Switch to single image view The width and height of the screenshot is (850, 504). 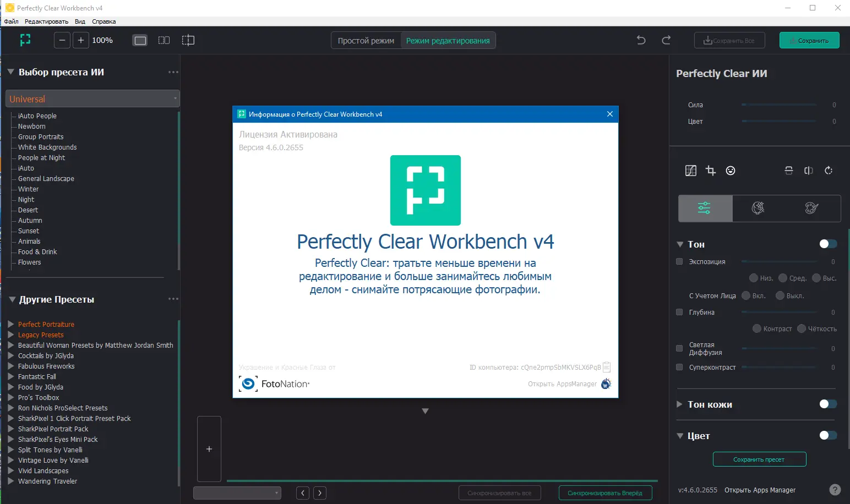(x=140, y=40)
